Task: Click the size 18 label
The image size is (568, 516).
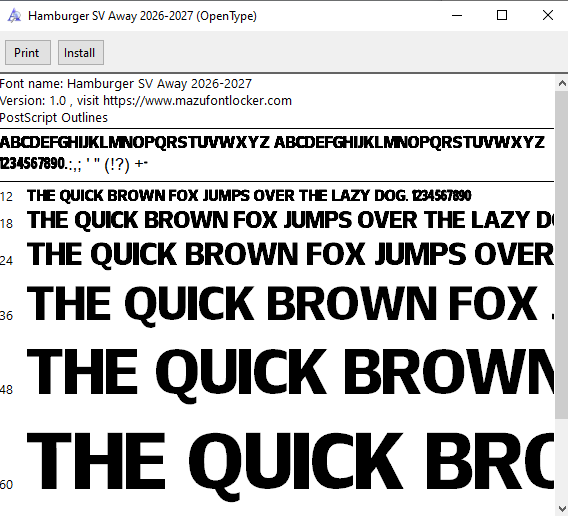Action: click(x=7, y=224)
